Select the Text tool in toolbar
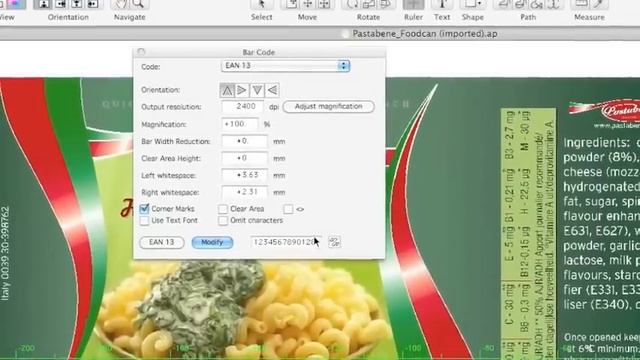640x360 pixels. click(x=442, y=4)
